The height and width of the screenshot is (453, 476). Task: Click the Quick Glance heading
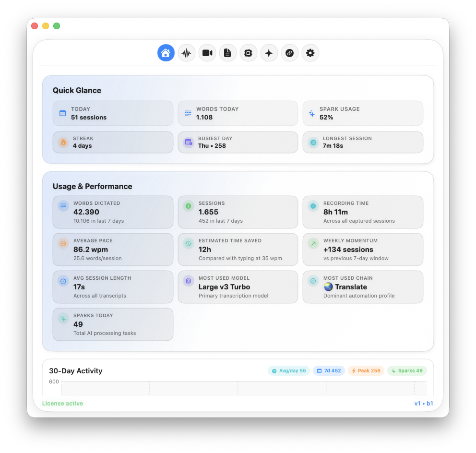(77, 91)
